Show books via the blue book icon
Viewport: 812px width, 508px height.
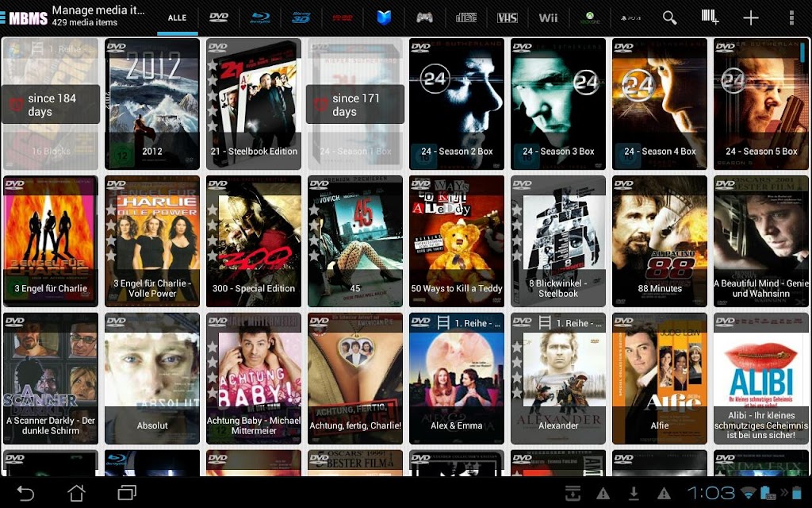tap(384, 17)
